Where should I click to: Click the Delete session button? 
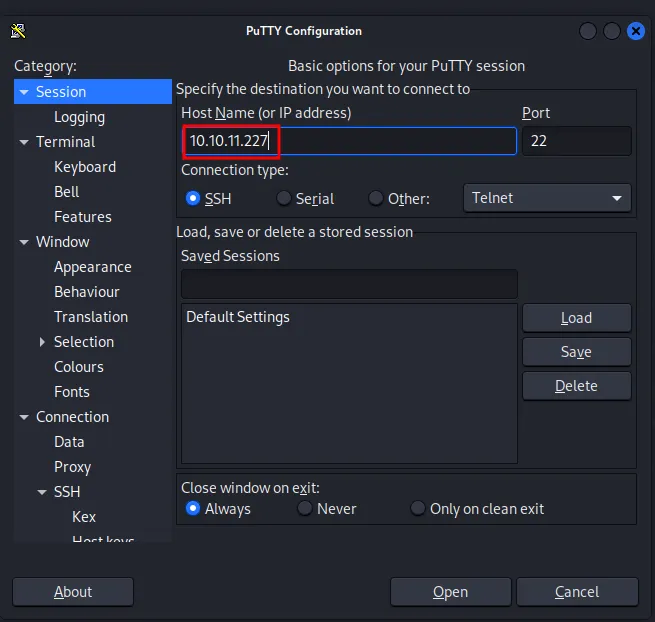pos(576,386)
